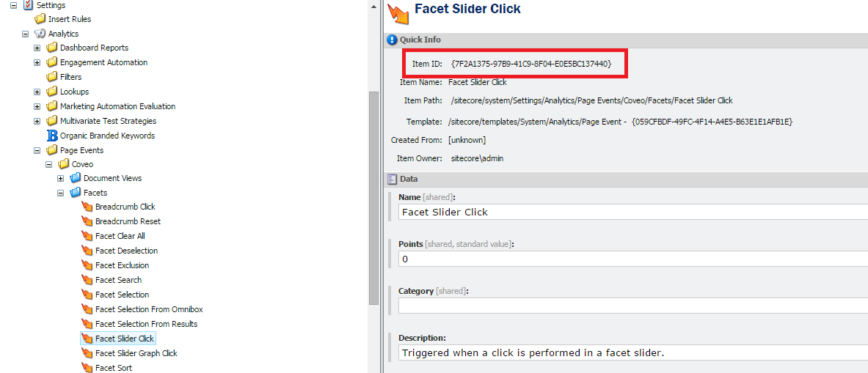Click the Facet Slider Graph Click icon
The image size is (868, 373).
[x=87, y=353]
